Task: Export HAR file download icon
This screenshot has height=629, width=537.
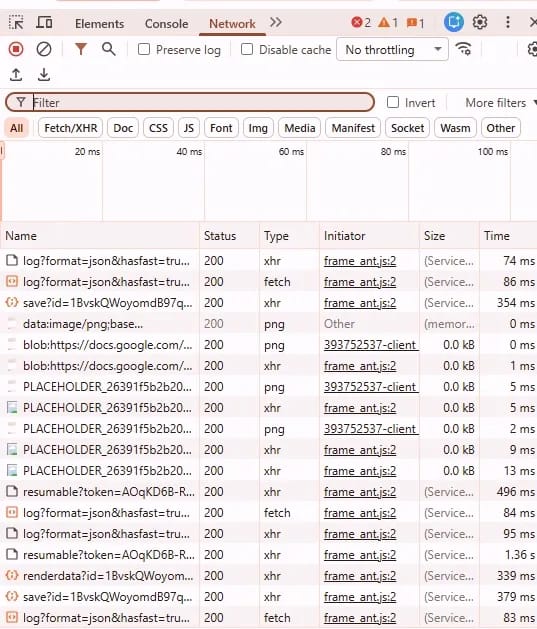Action: 44,75
